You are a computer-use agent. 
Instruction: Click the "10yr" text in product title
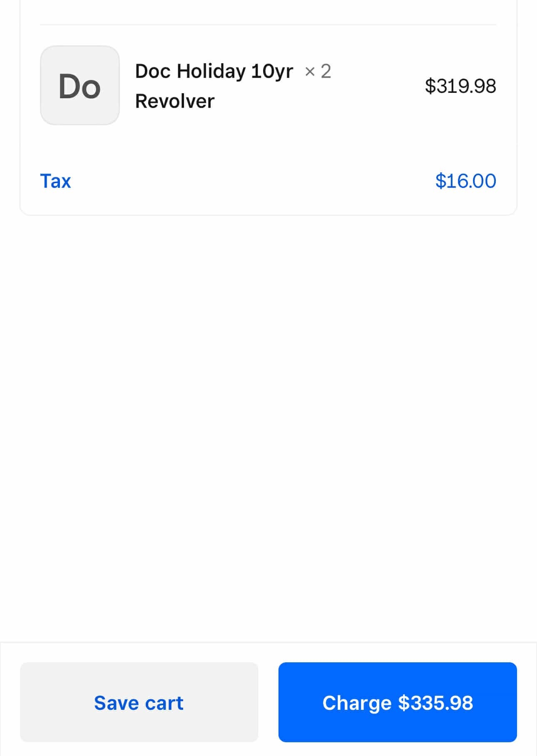(x=272, y=71)
